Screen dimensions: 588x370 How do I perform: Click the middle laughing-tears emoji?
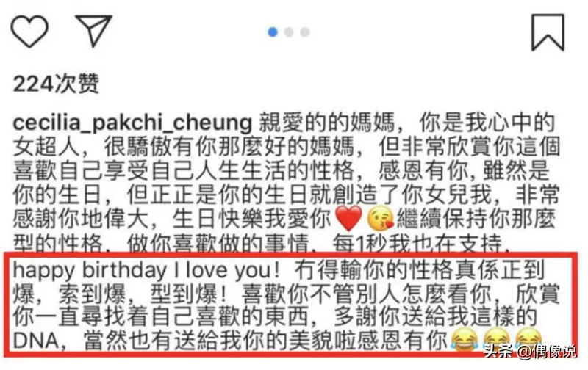click(497, 340)
